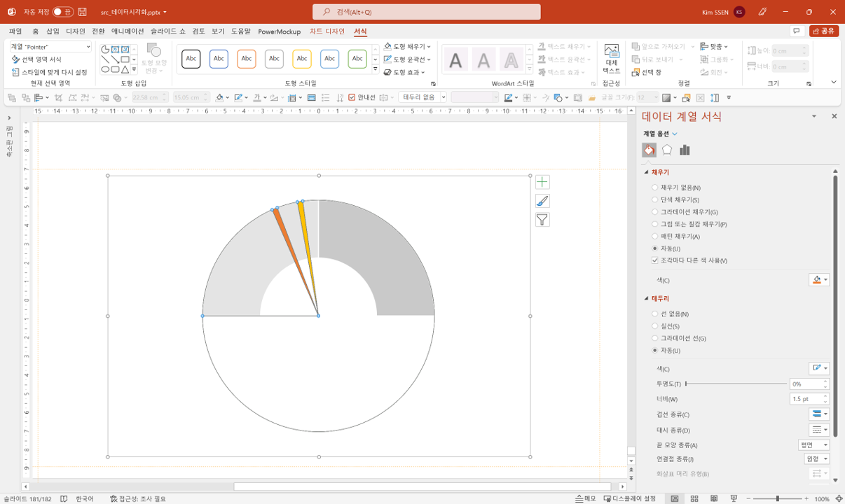
Task: Click the 메모 notes button in status bar
Action: click(586, 498)
